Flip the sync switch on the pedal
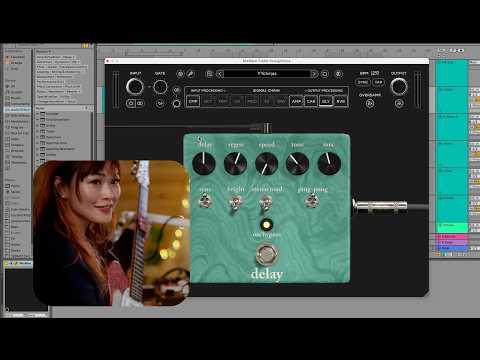This screenshot has width=480, height=360. [205, 201]
